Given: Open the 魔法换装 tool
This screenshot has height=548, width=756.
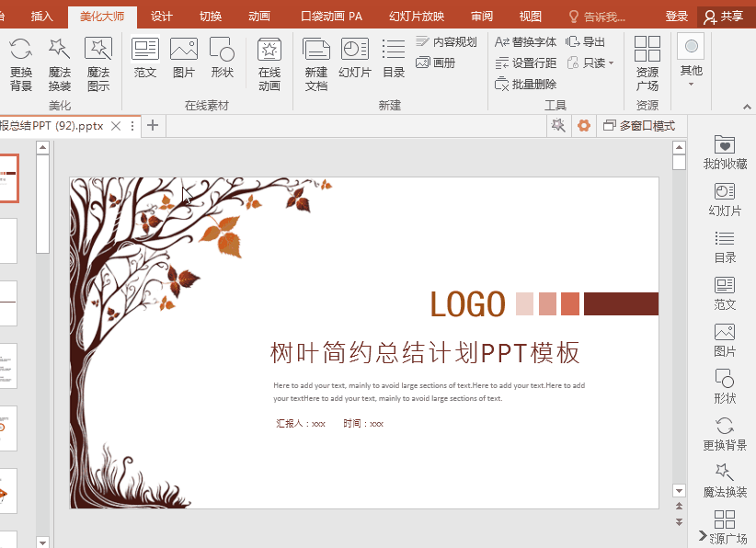Looking at the screenshot, I should [59, 64].
